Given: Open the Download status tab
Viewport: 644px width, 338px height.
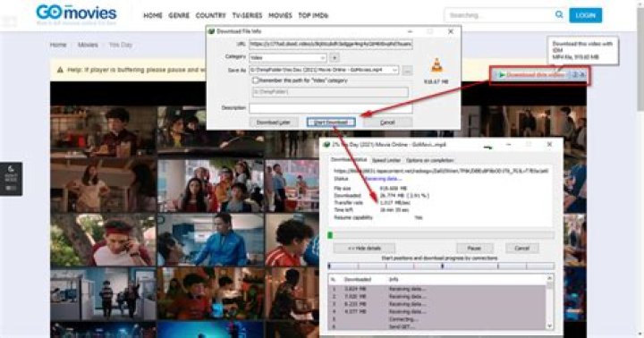Looking at the screenshot, I should [x=349, y=160].
